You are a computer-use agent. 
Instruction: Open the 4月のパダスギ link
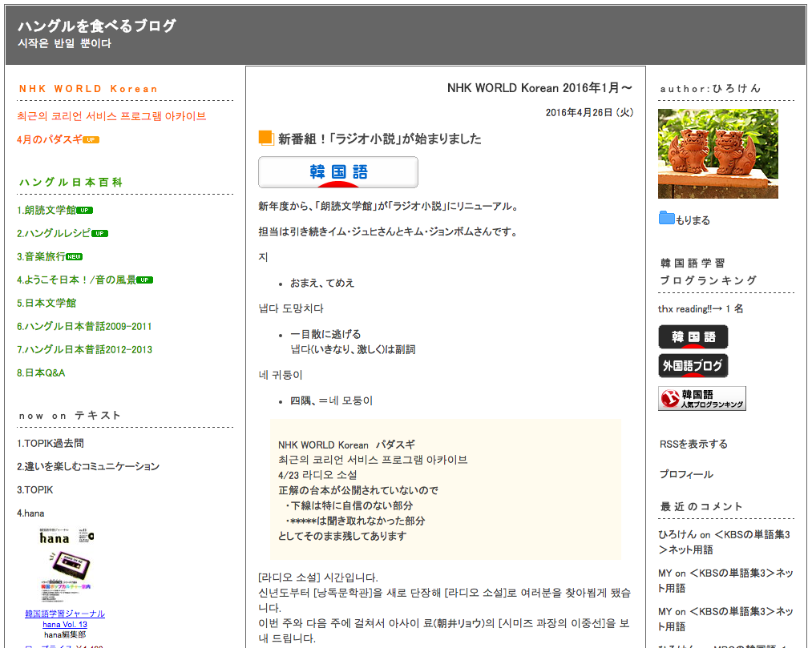coord(50,139)
